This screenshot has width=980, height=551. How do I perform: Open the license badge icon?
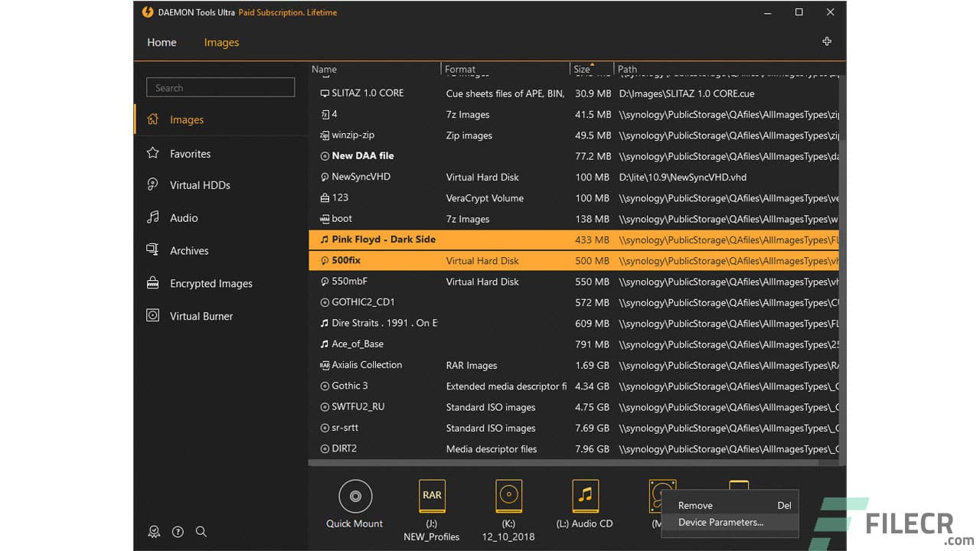pyautogui.click(x=154, y=531)
